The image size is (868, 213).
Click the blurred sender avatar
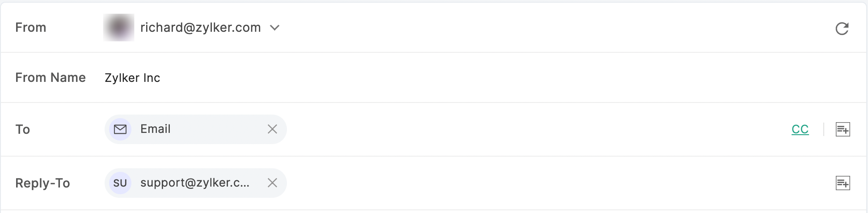pos(118,27)
